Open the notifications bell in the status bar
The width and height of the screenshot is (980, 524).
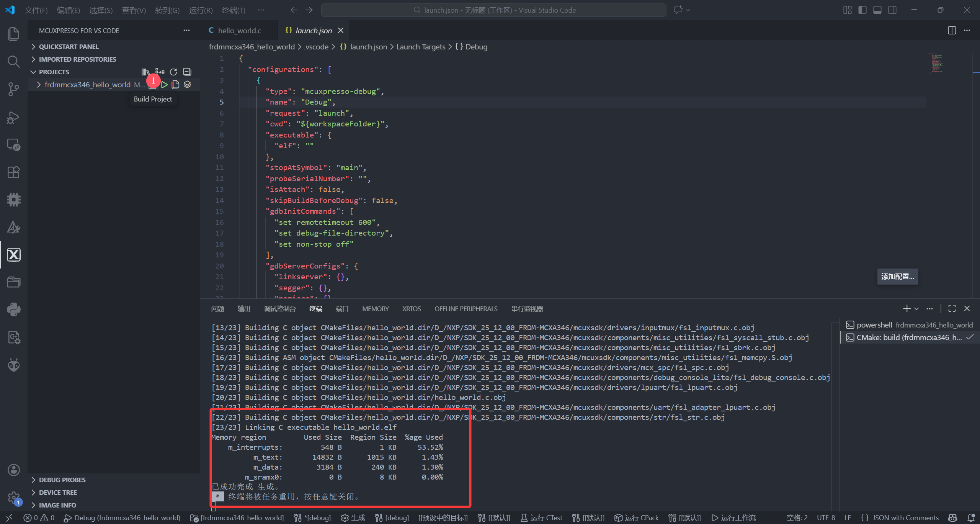tap(971, 518)
